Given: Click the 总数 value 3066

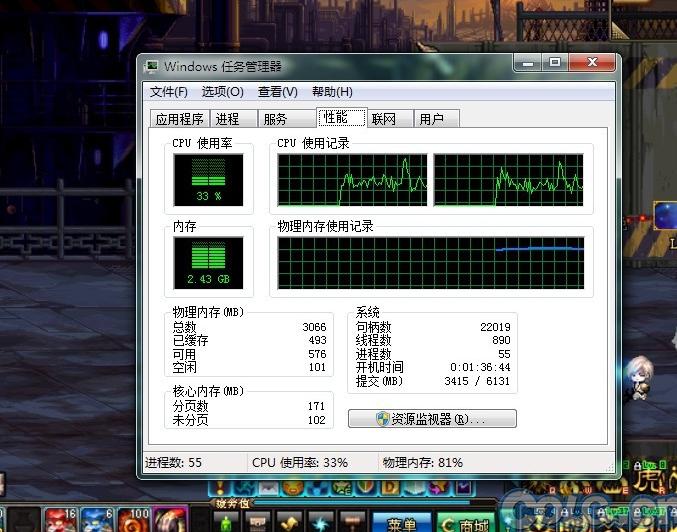Looking at the screenshot, I should click(314, 327).
